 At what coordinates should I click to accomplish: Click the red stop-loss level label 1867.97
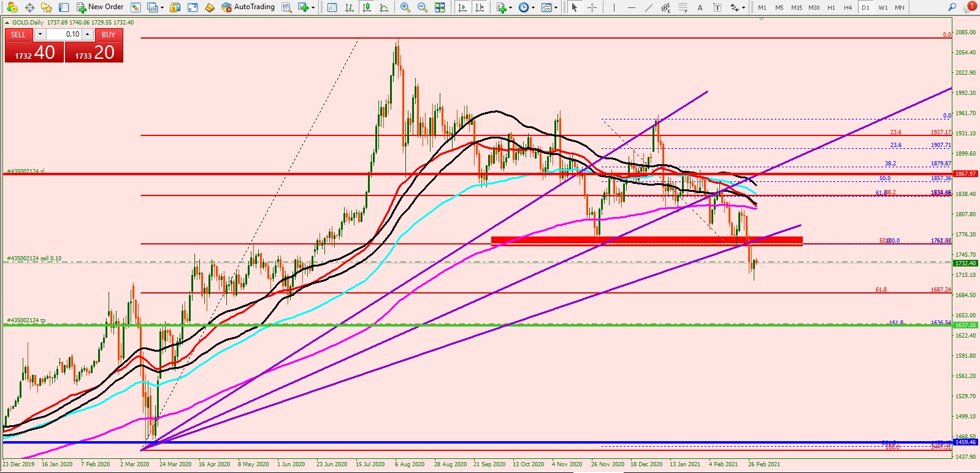point(965,174)
